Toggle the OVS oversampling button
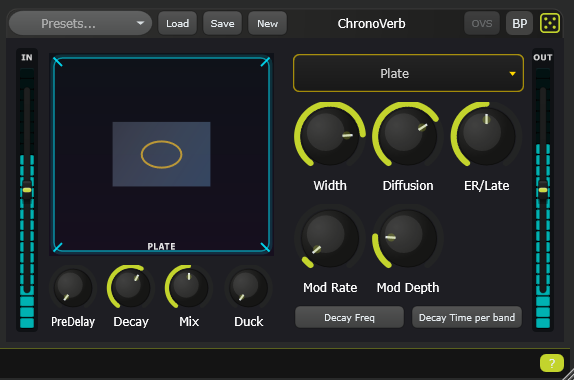This screenshot has height=380, width=574. [482, 23]
